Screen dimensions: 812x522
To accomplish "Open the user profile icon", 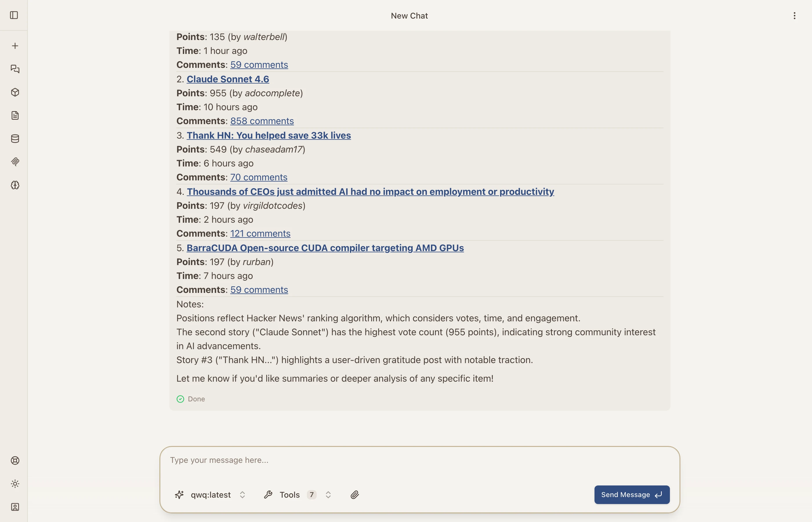I will (x=15, y=507).
